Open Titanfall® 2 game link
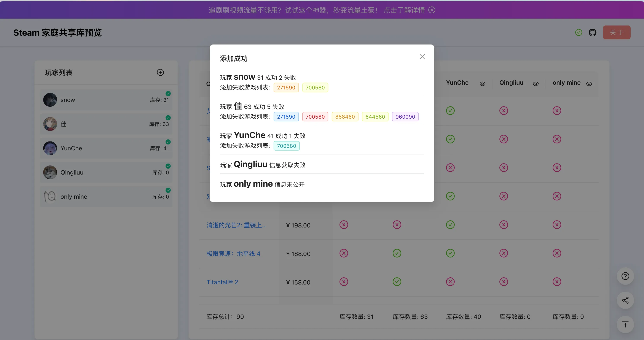 coord(222,282)
